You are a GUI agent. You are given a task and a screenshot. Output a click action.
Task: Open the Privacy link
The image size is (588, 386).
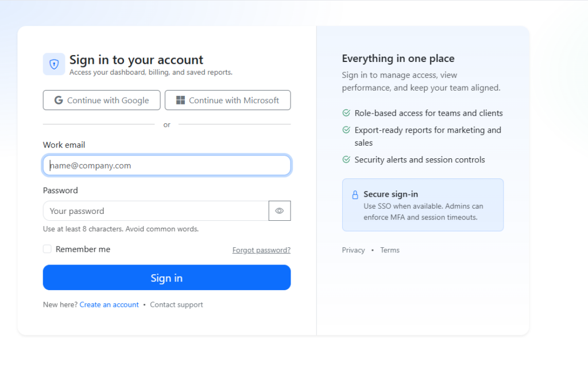click(x=353, y=250)
